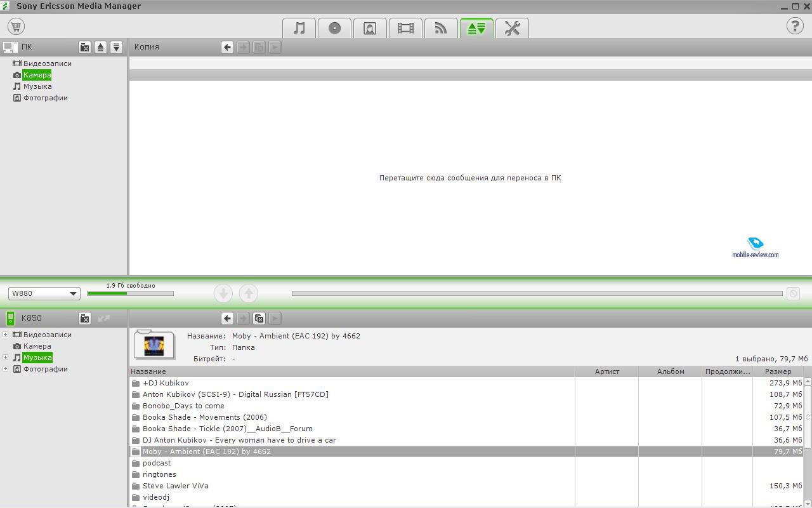Click the upload-to-PC round arrow button
This screenshot has width=812, height=508.
249,293
